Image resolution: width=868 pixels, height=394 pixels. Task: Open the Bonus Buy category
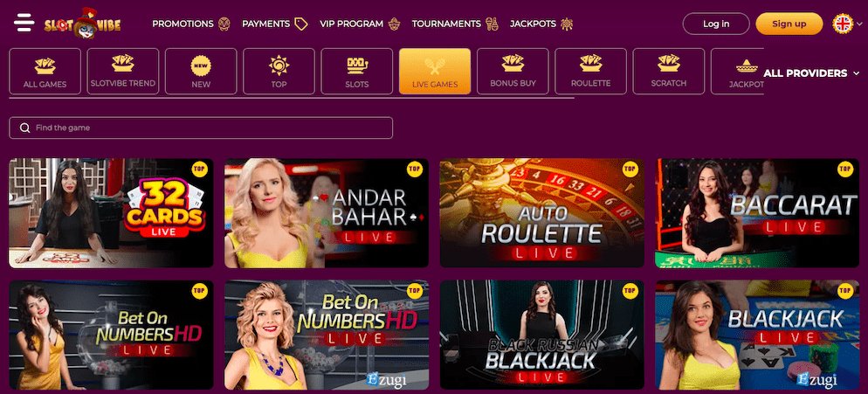click(x=513, y=72)
